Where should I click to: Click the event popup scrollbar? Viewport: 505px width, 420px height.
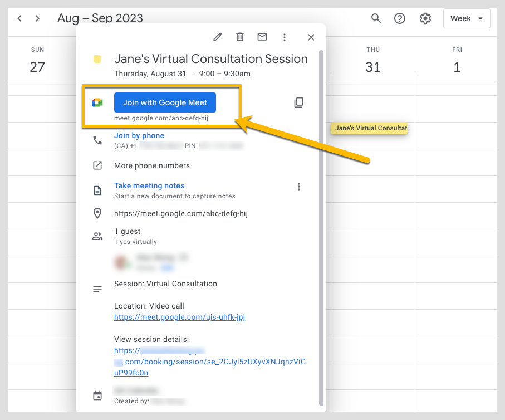pyautogui.click(x=321, y=228)
